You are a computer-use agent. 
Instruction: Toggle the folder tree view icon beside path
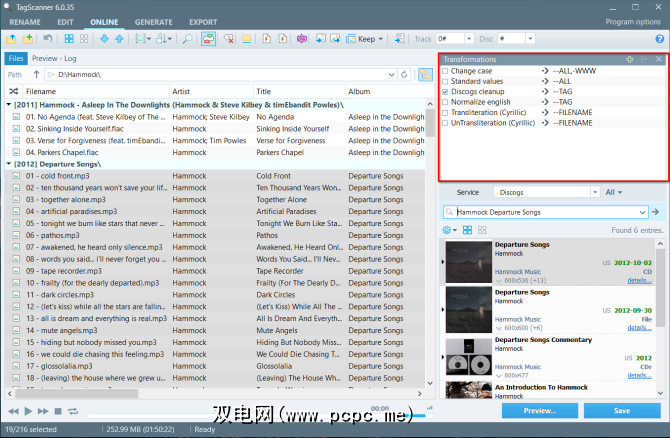(425, 74)
